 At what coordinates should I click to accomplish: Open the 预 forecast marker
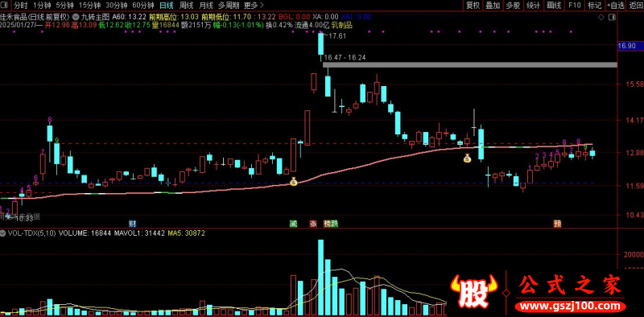click(557, 224)
